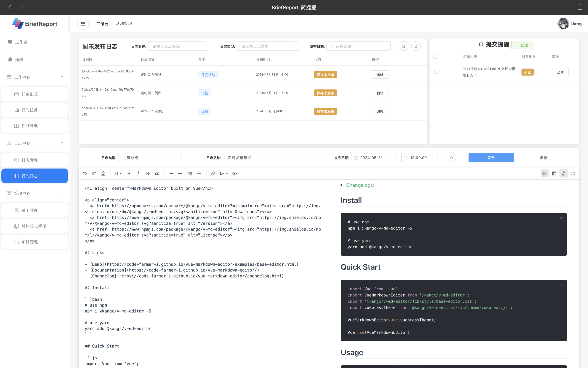This screenshot has width=588, height=368.
Task: Insert a hyperlink
Action: point(213,173)
